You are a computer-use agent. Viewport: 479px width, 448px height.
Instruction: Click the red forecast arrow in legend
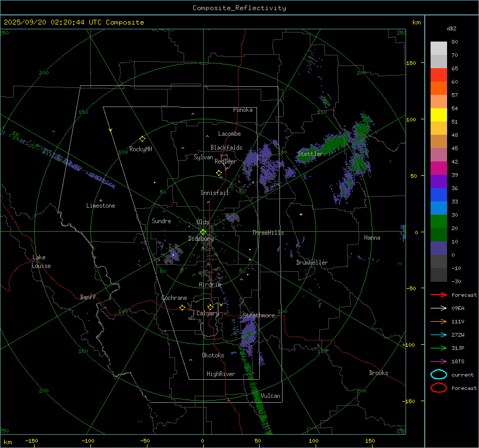pos(439,295)
